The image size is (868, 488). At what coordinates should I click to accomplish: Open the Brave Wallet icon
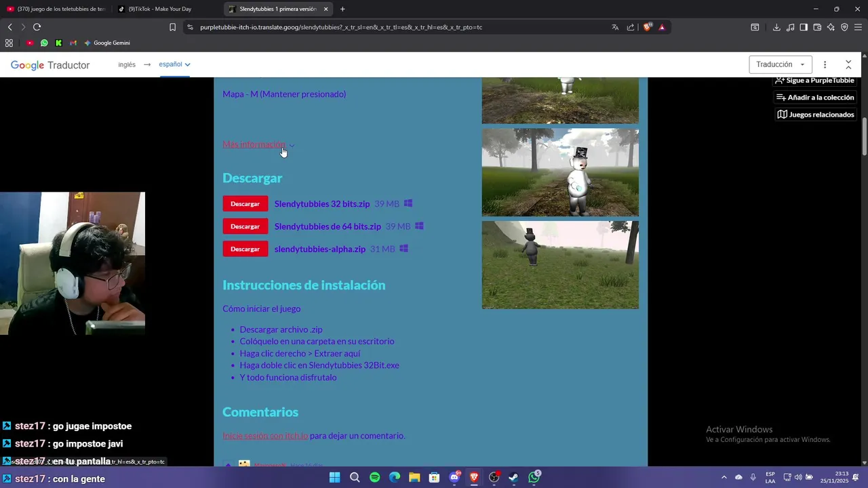(x=817, y=27)
